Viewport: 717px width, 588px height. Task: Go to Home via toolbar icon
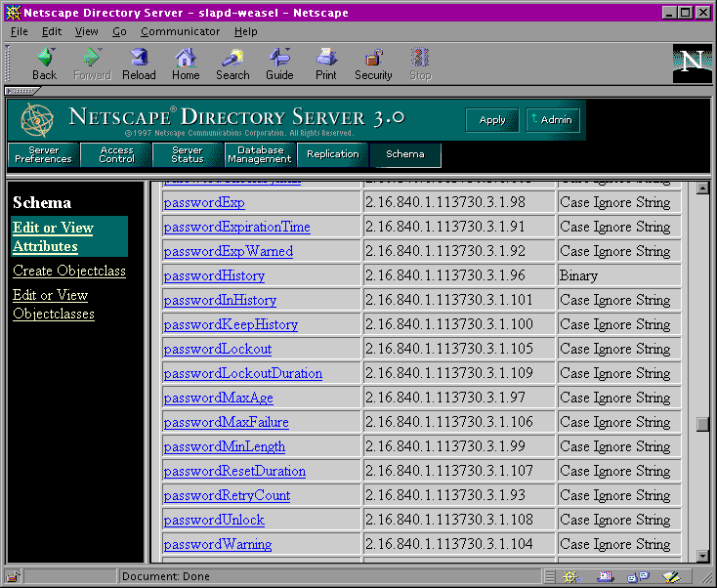tap(186, 63)
